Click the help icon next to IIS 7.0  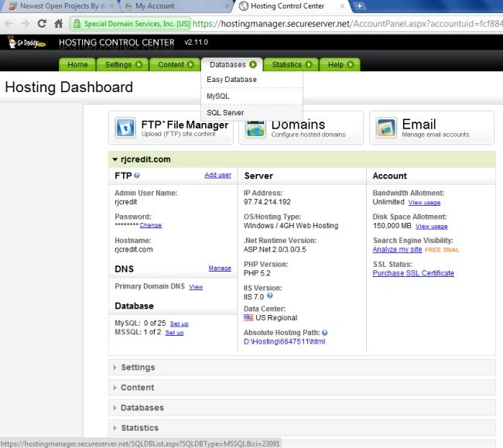coord(270,296)
